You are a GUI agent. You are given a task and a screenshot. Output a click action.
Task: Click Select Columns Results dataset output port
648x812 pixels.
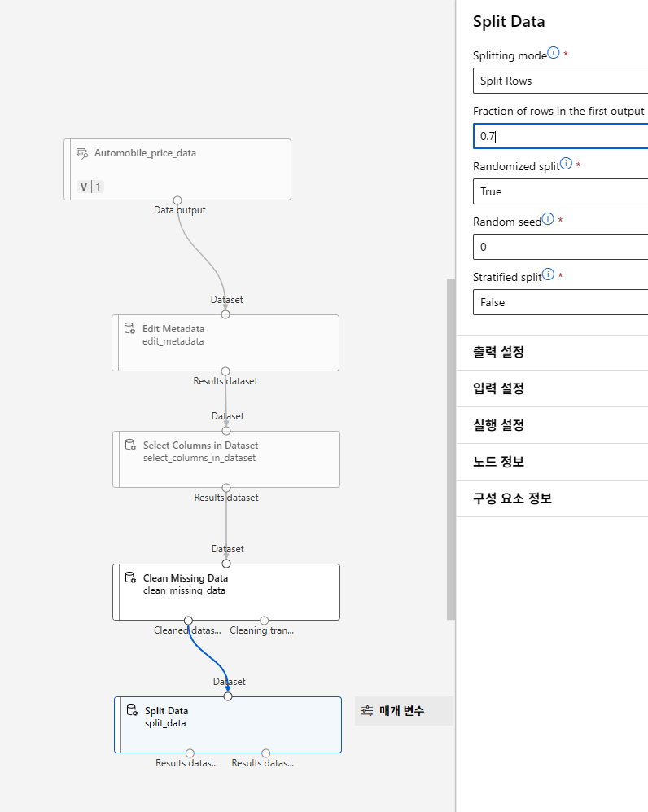pyautogui.click(x=226, y=488)
